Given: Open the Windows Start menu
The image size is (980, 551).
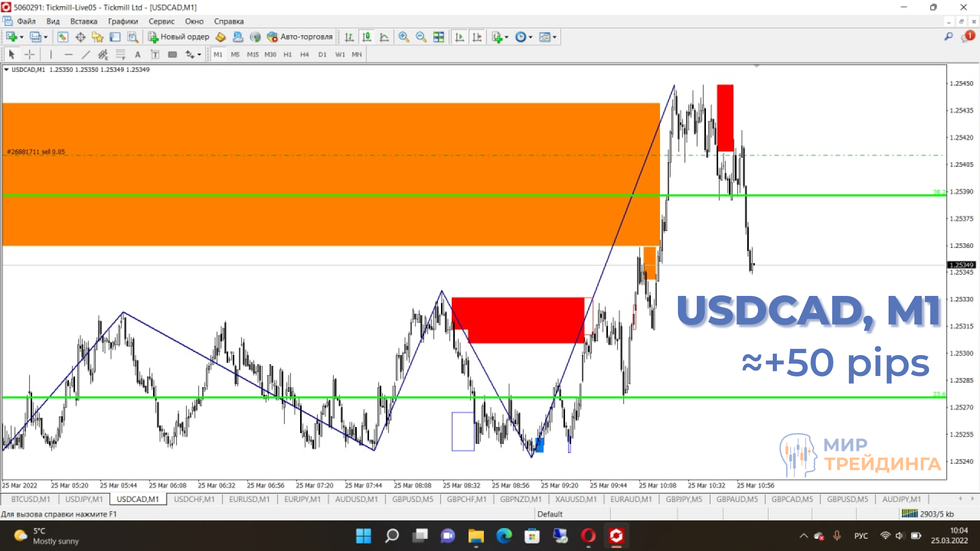Looking at the screenshot, I should (363, 536).
